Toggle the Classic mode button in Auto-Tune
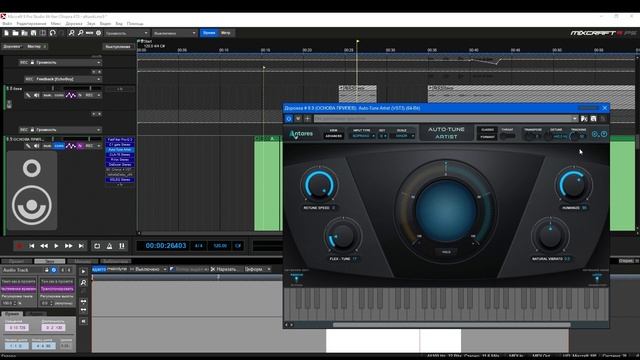This screenshot has width=640, height=360. pos(487,130)
